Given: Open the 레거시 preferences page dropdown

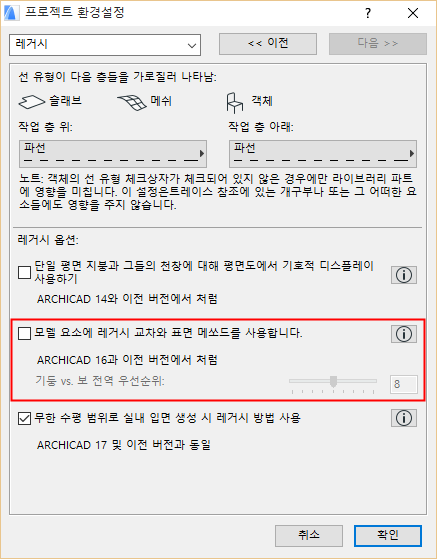Looking at the screenshot, I should [105, 45].
